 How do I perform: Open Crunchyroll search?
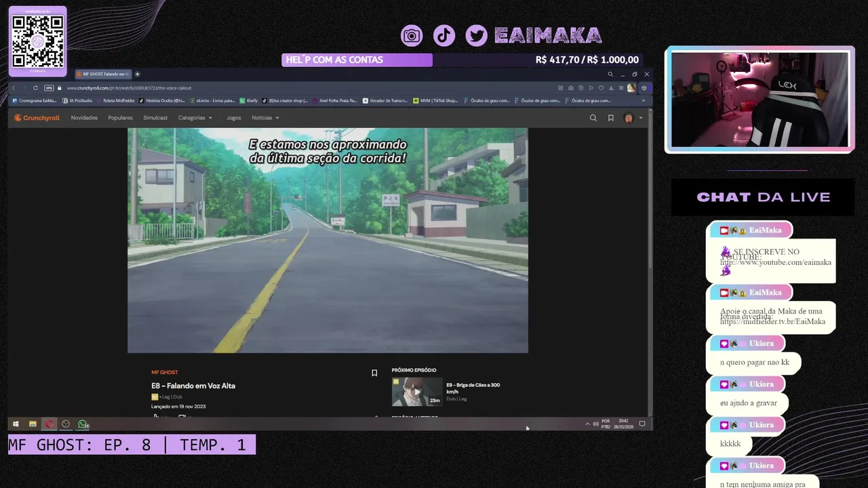593,118
